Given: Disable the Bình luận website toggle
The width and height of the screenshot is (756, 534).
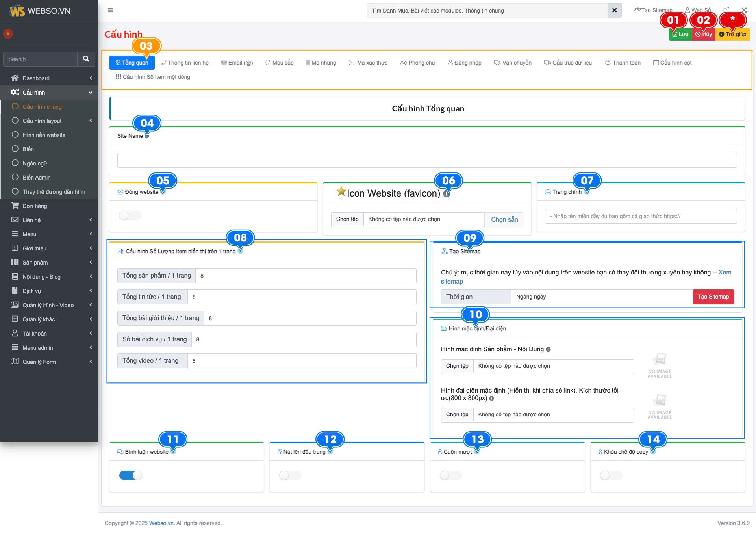Looking at the screenshot, I should [x=130, y=475].
